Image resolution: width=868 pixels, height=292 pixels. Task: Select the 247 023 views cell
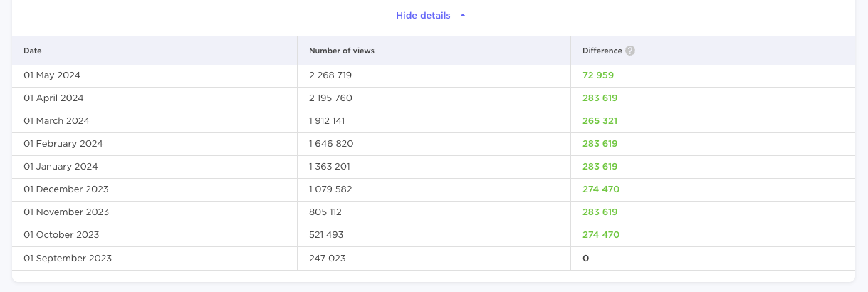[x=327, y=258]
